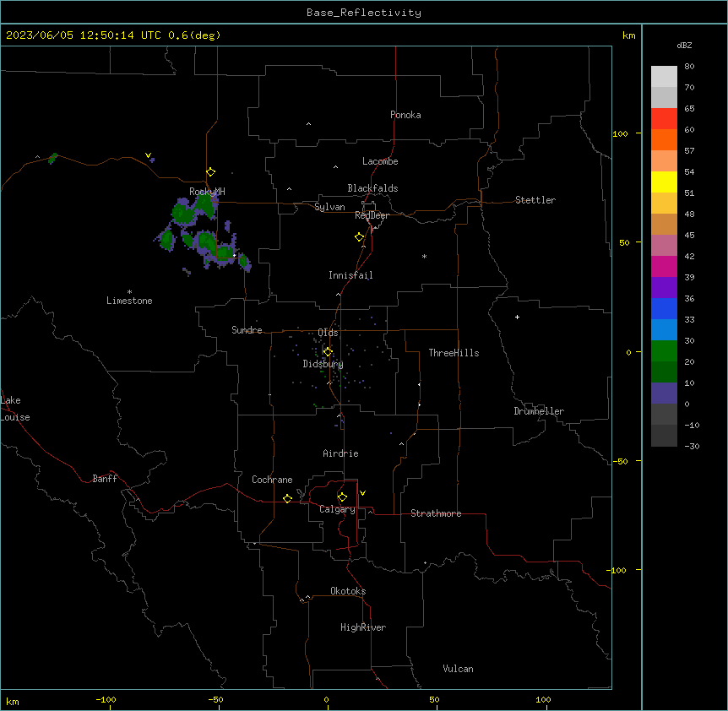Click the -100 tick on bottom km axis
Screen dimensions: 728x711
[x=106, y=699]
